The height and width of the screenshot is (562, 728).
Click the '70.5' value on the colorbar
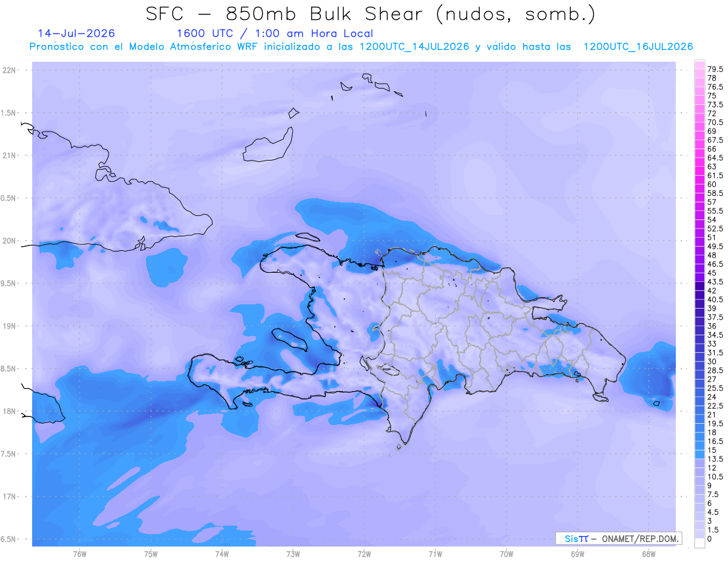tap(715, 122)
